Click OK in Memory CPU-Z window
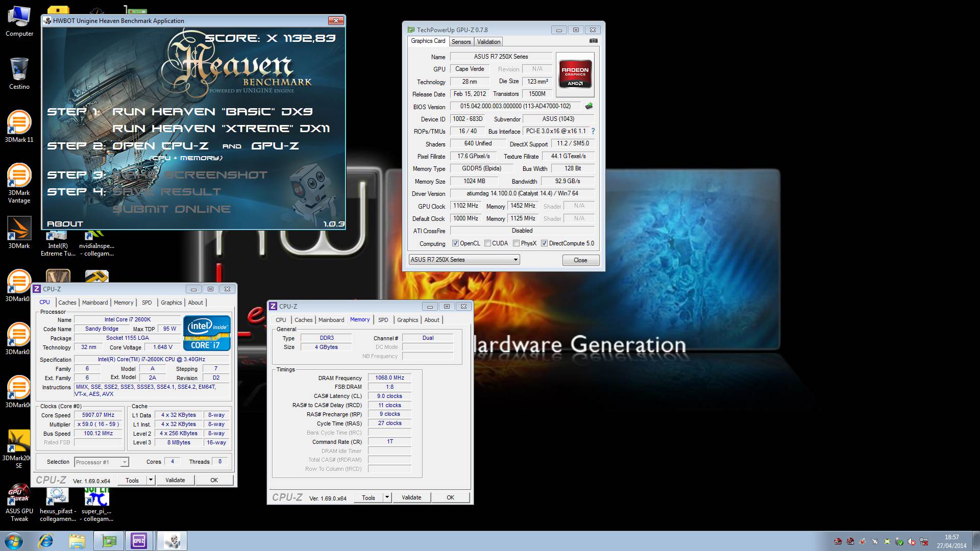 (450, 497)
